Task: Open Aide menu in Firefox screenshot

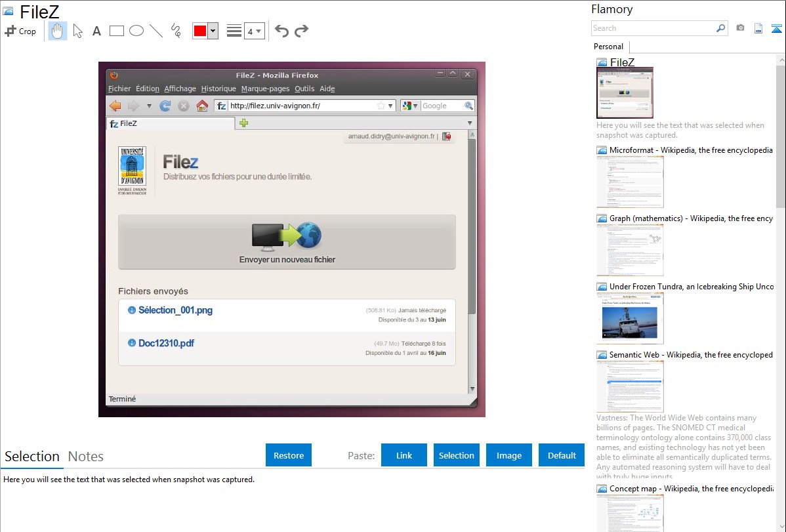Action: click(327, 89)
